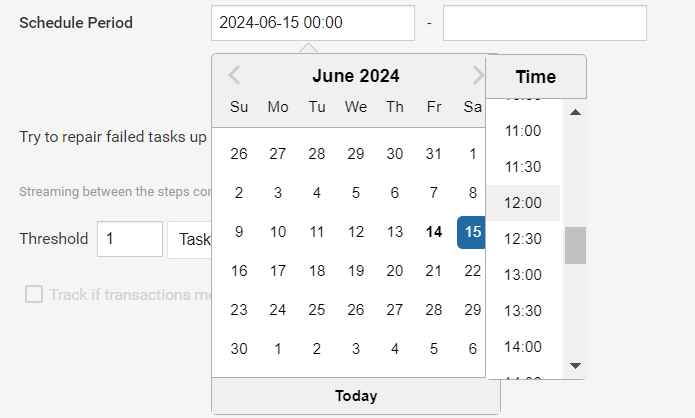Click the Today button
The height and width of the screenshot is (418, 695).
pyautogui.click(x=356, y=396)
